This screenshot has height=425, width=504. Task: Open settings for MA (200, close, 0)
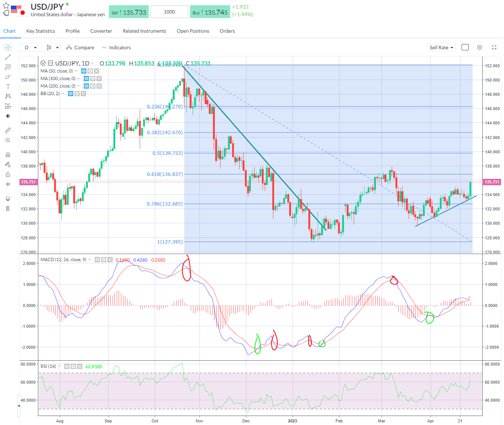point(93,86)
